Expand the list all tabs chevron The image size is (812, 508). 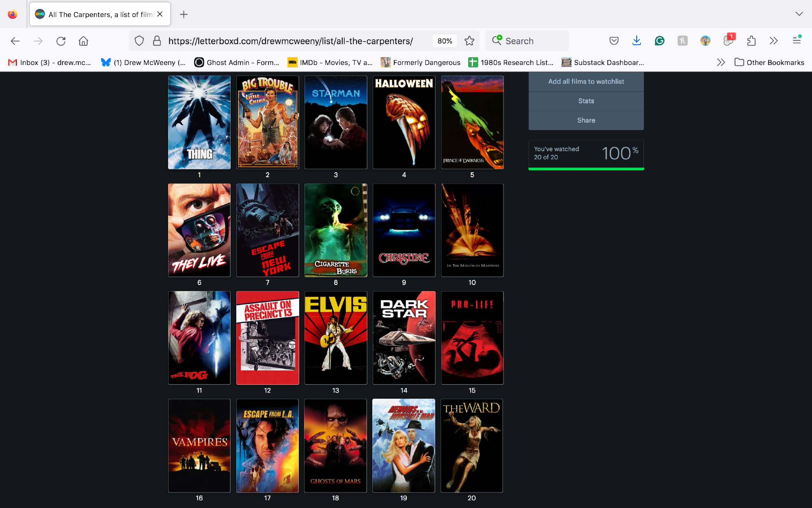pyautogui.click(x=799, y=14)
